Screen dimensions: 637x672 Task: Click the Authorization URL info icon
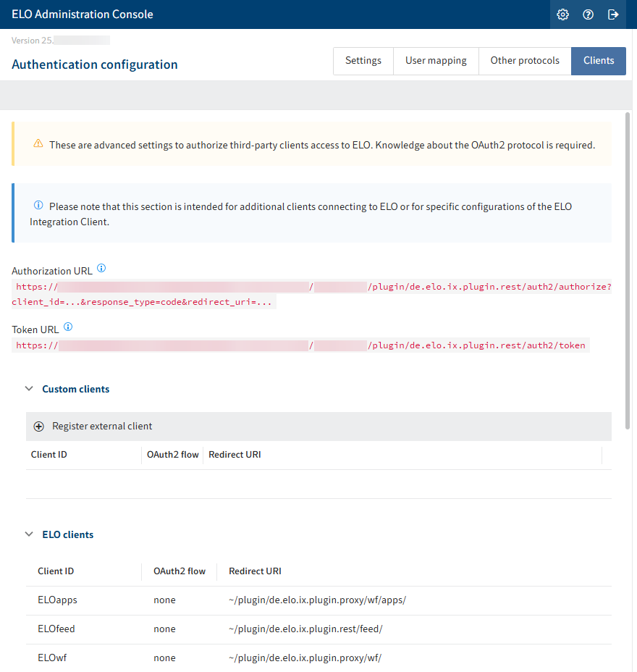point(101,269)
